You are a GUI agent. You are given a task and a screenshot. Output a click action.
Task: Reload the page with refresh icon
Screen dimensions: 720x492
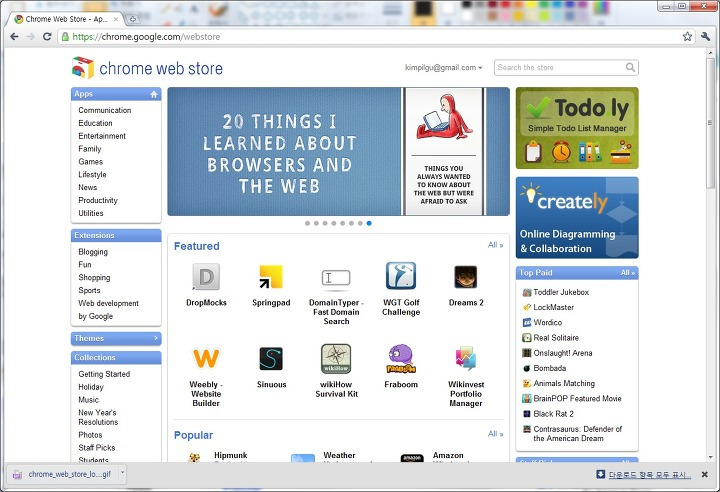(47, 37)
